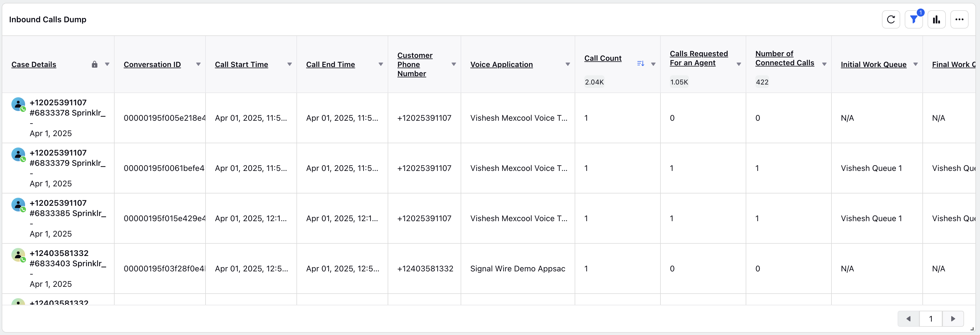
Task: Open Case Details column dropdown
Action: pyautogui.click(x=107, y=64)
